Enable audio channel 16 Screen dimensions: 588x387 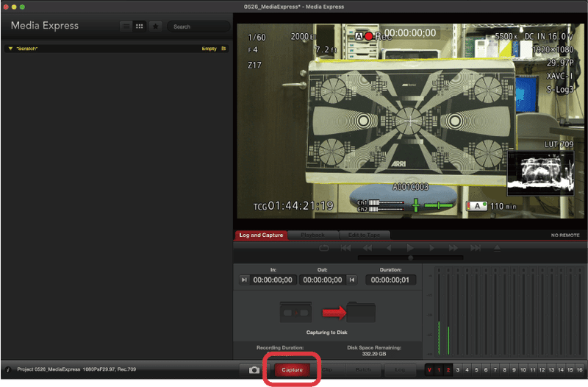[x=579, y=370]
